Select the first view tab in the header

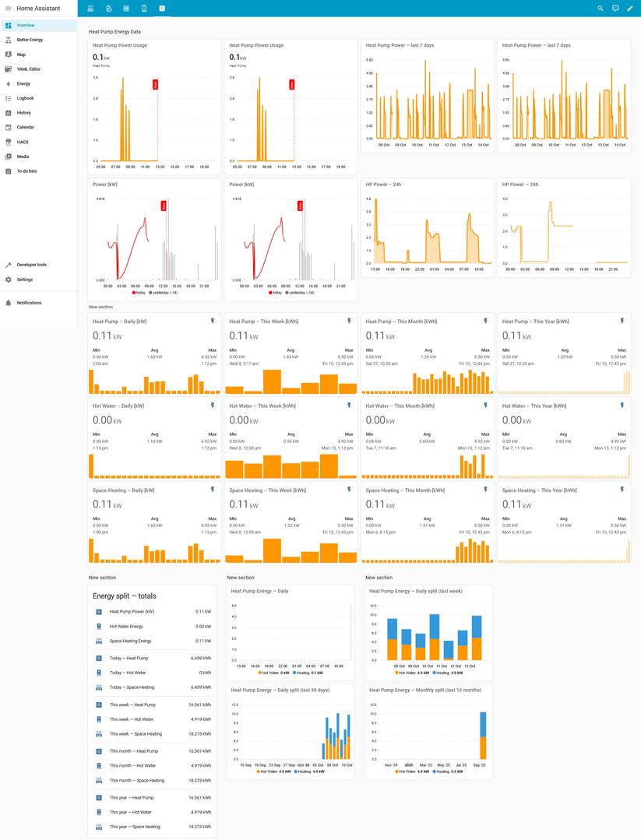(90, 9)
